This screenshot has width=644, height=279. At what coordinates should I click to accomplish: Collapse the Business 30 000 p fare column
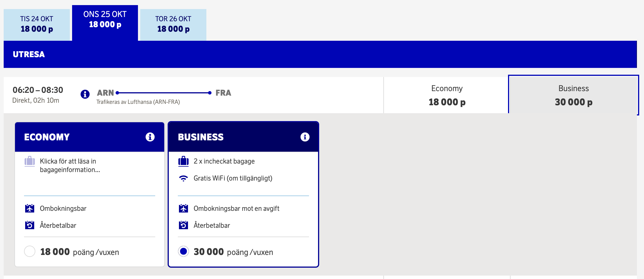[x=573, y=95]
